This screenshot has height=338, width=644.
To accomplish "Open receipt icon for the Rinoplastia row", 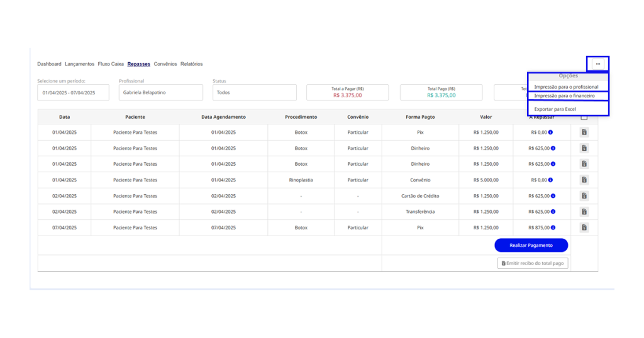I will click(584, 180).
